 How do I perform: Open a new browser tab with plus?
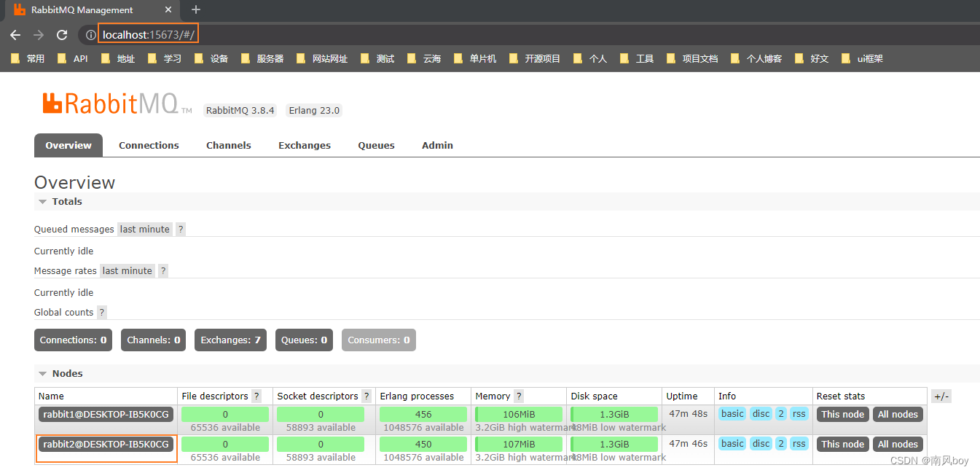click(195, 9)
